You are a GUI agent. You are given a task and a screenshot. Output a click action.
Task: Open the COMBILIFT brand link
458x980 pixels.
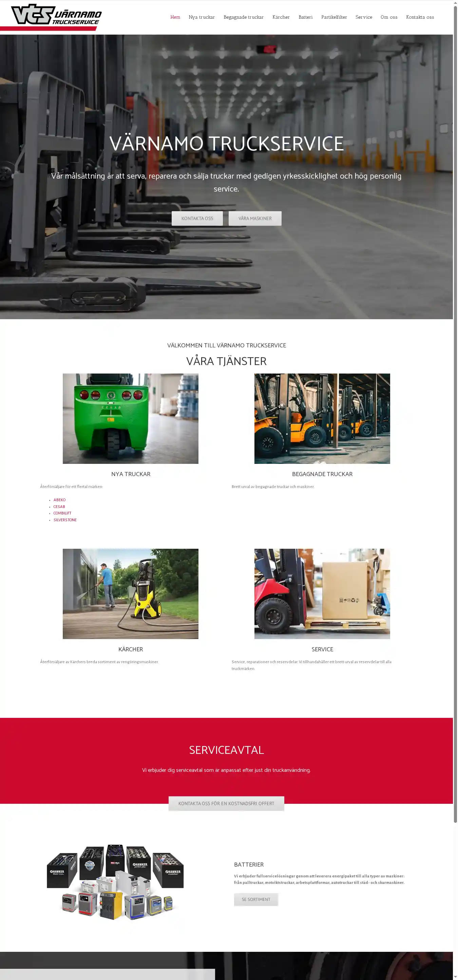62,513
